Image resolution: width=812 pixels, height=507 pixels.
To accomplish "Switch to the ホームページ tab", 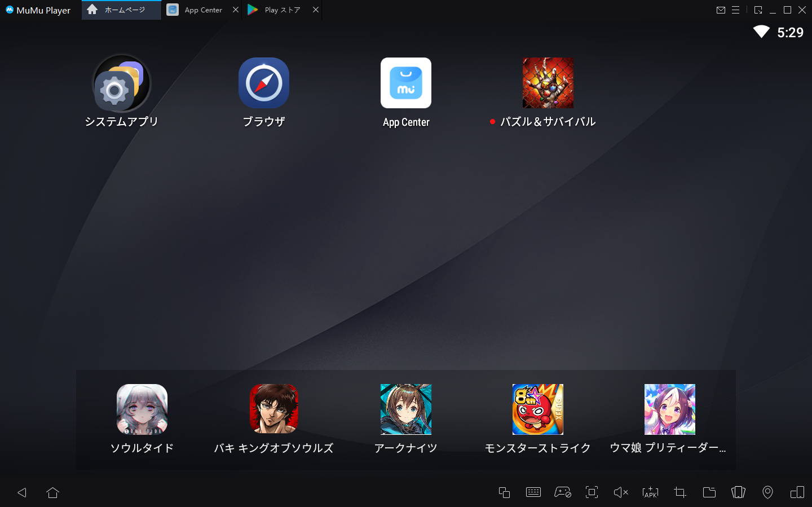I will [x=122, y=10].
